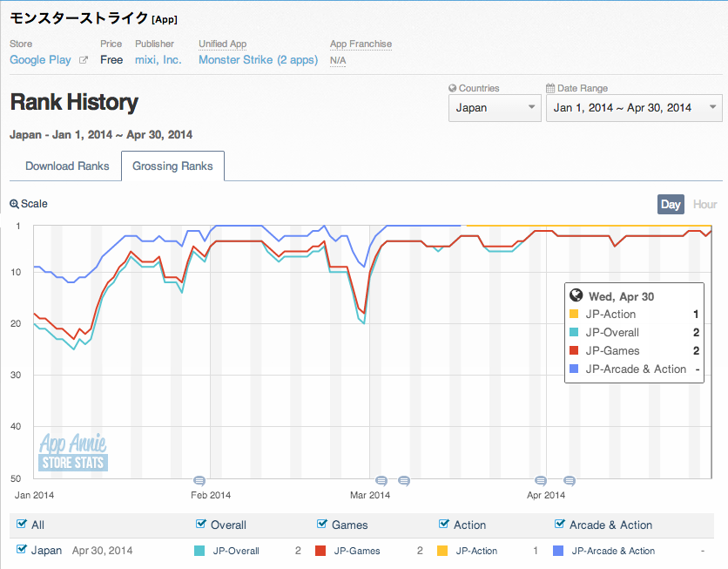The width and height of the screenshot is (728, 569).
Task: Click the JP-Arcade & Action bottom legend label
Action: [x=613, y=551]
